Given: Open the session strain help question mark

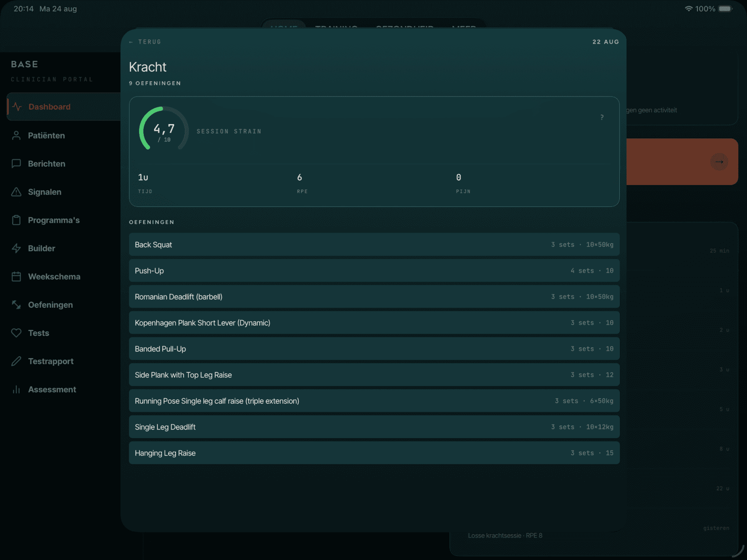Looking at the screenshot, I should click(x=602, y=117).
